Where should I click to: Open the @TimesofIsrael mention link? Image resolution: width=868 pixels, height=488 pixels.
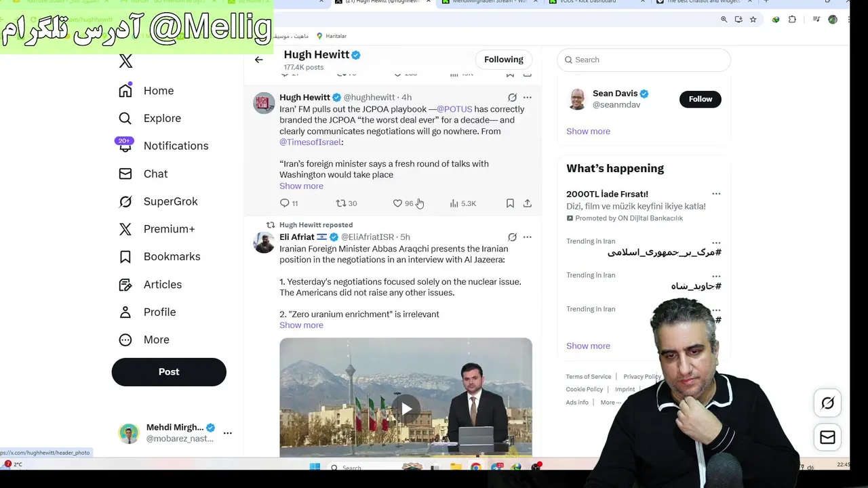point(310,142)
